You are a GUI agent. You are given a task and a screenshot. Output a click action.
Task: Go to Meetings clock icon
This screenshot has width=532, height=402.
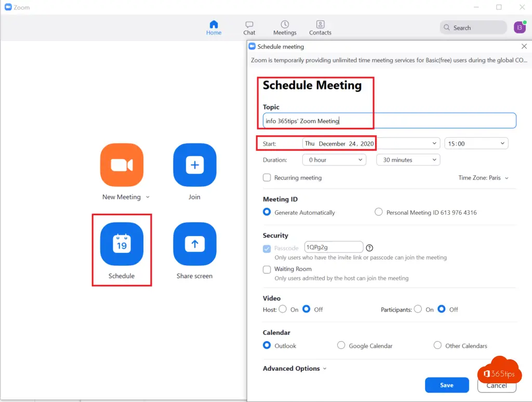(x=285, y=25)
